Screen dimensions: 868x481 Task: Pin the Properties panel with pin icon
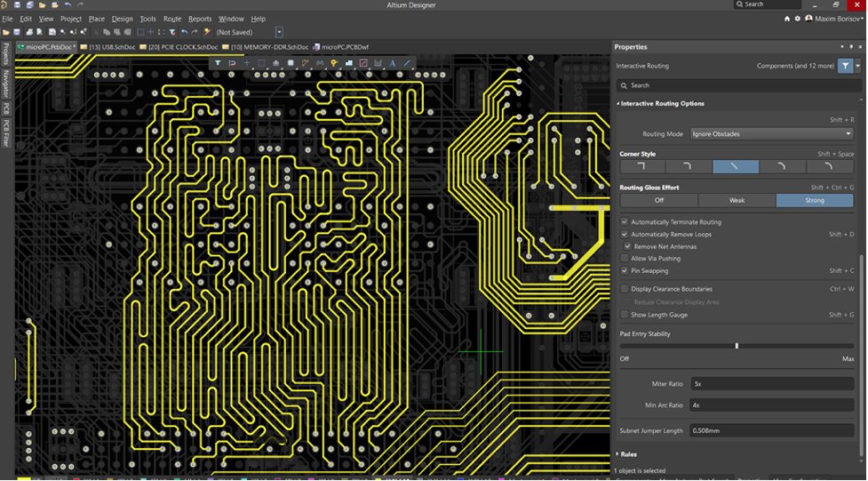click(851, 47)
